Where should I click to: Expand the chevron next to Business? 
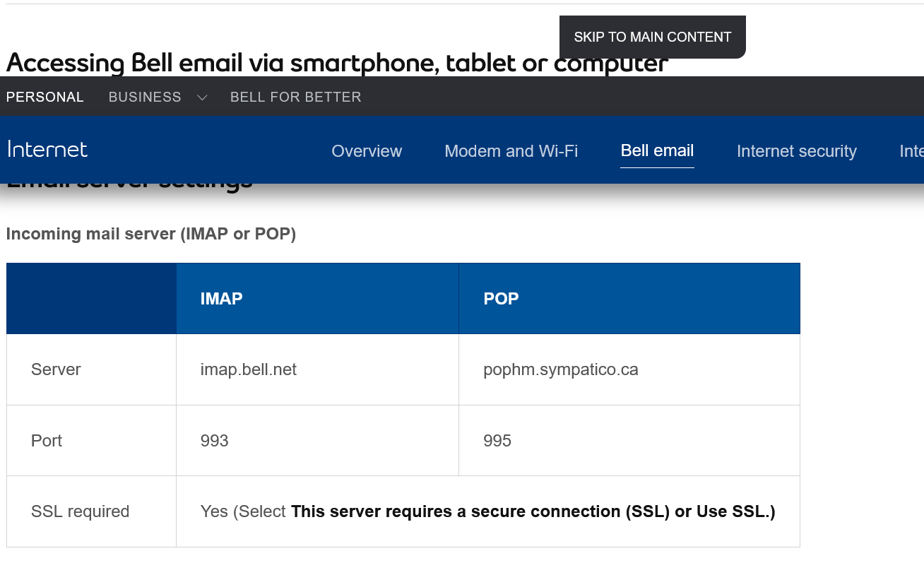(202, 97)
